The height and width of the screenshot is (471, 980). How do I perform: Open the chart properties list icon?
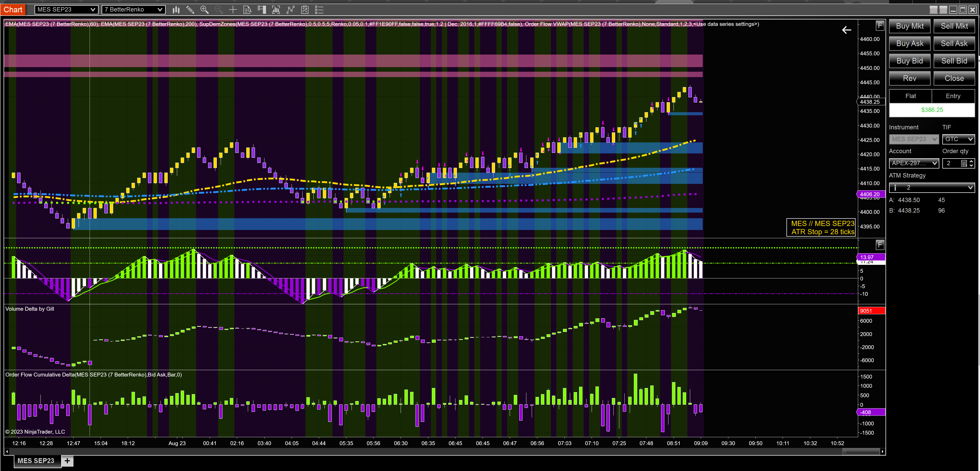[x=319, y=10]
